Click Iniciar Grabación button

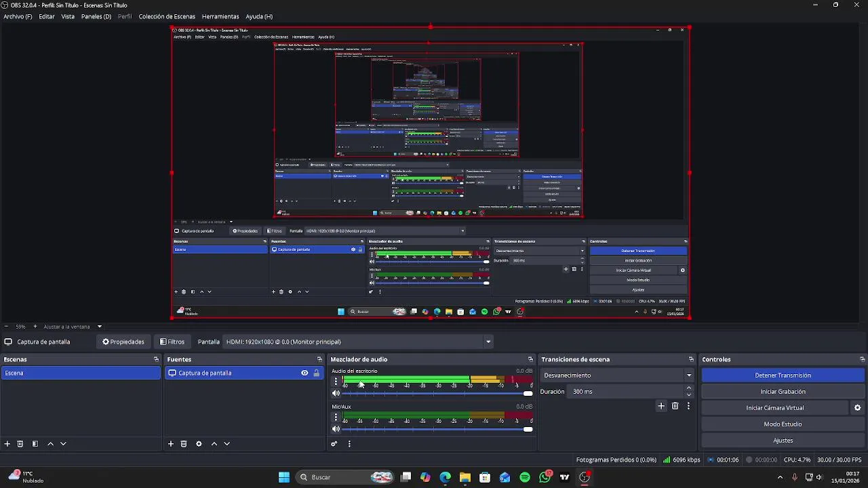point(783,392)
